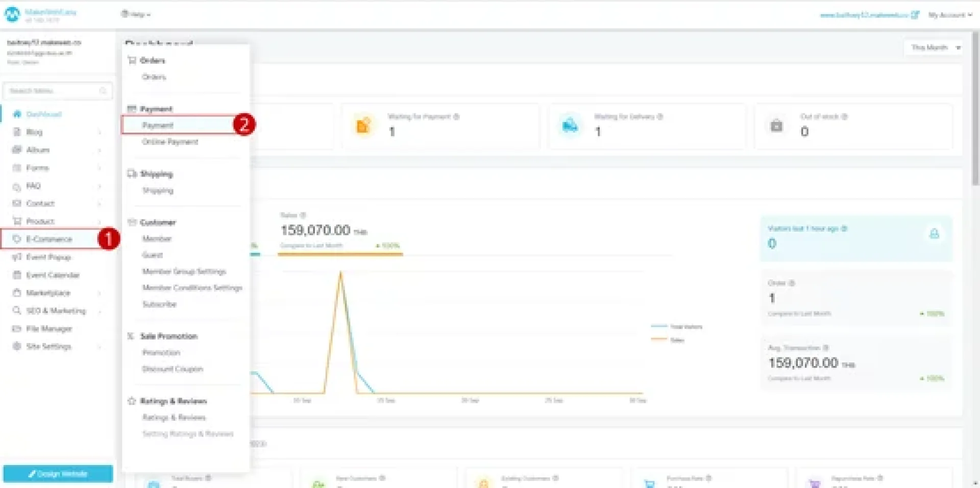Click the MakeWebEasy logo icon

12,14
